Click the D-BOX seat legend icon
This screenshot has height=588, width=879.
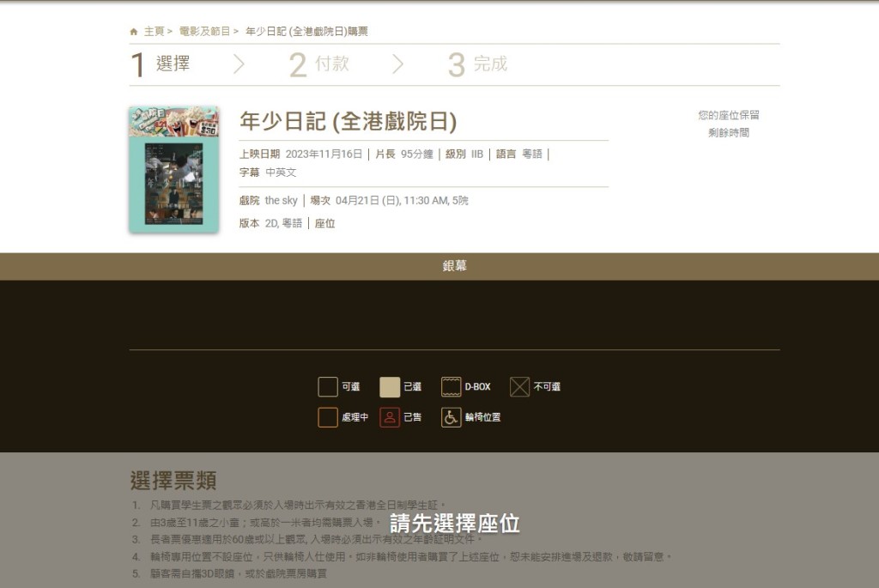[452, 387]
